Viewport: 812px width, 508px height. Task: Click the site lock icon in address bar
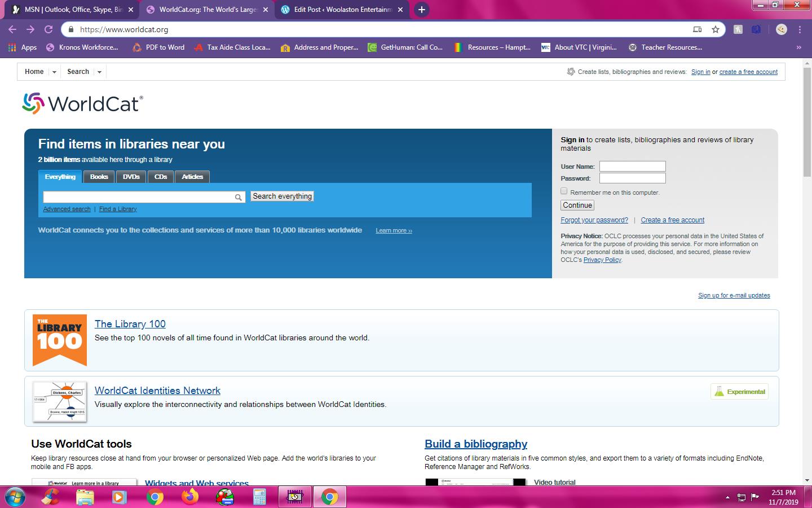70,29
